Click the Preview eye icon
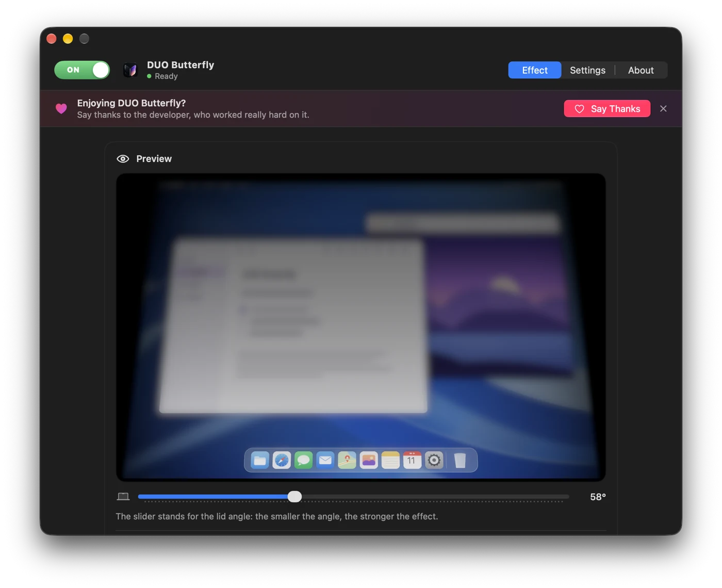This screenshot has height=588, width=722. pos(123,159)
